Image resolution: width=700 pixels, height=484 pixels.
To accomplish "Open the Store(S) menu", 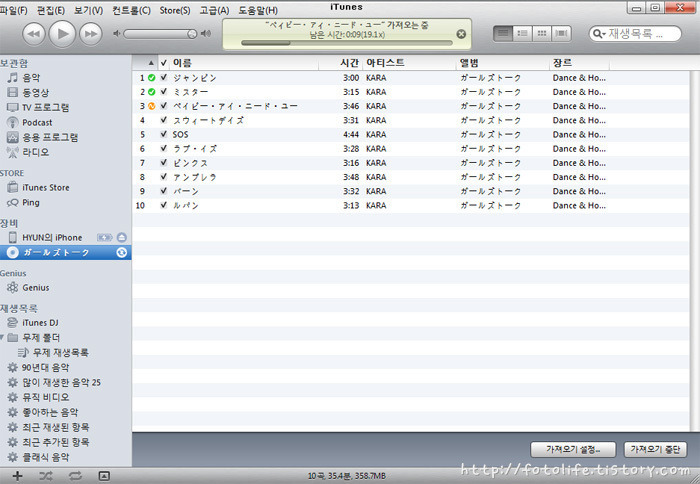I will (x=175, y=10).
